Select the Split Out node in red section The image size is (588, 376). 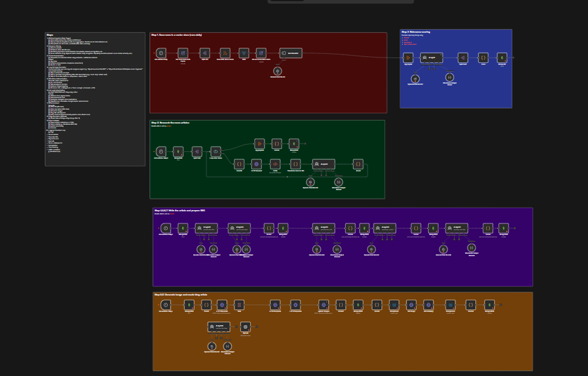point(205,53)
